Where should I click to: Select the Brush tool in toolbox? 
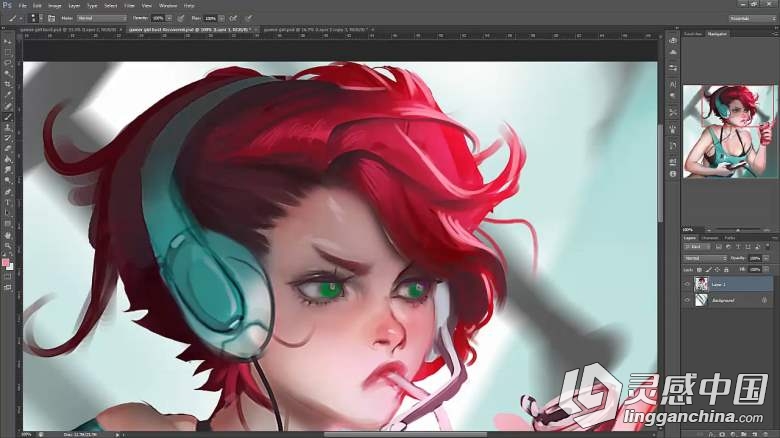pyautogui.click(x=7, y=117)
